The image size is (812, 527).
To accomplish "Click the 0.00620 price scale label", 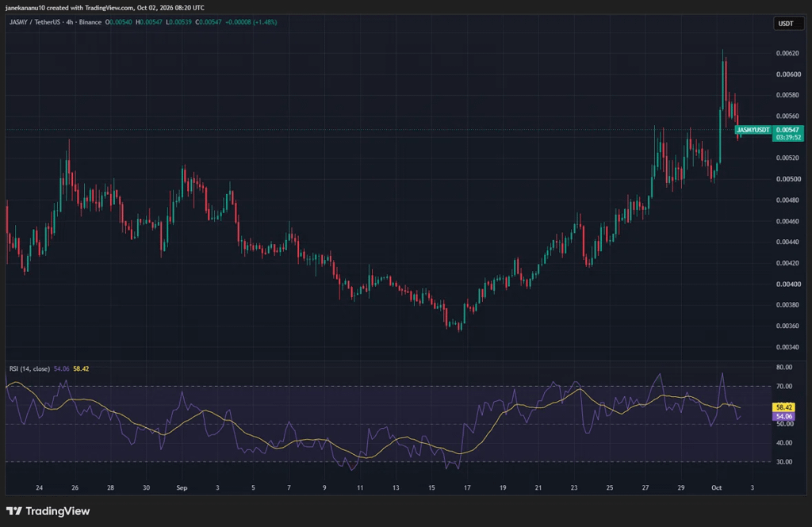I will pyautogui.click(x=788, y=53).
